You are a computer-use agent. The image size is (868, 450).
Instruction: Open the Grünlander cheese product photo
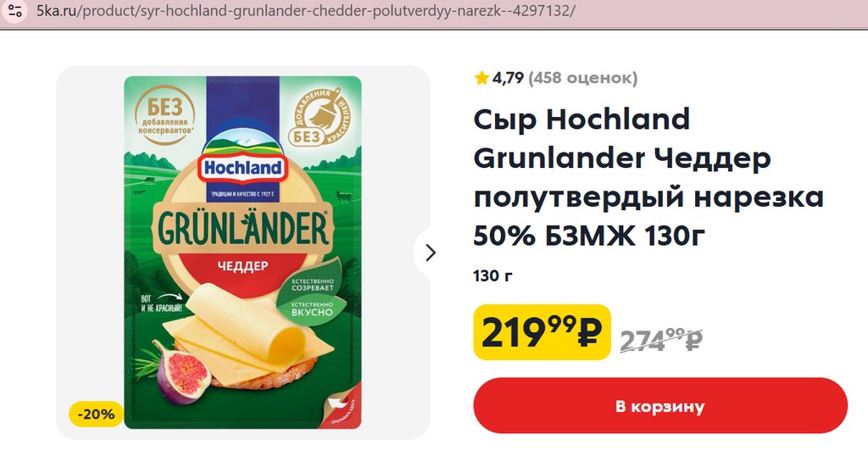pyautogui.click(x=242, y=253)
